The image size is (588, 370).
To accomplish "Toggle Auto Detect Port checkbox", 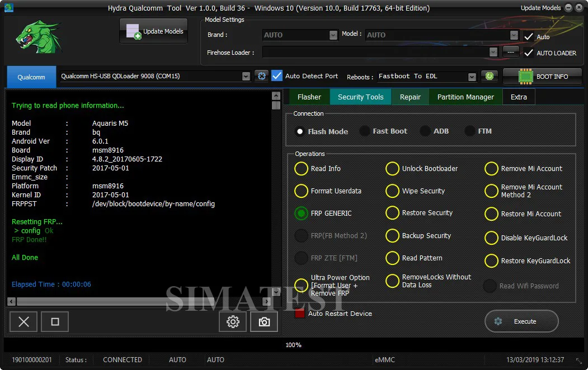I will pos(277,76).
